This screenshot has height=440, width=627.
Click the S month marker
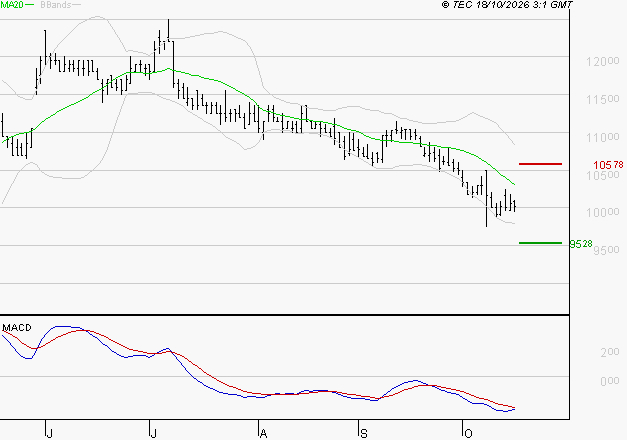click(x=363, y=434)
